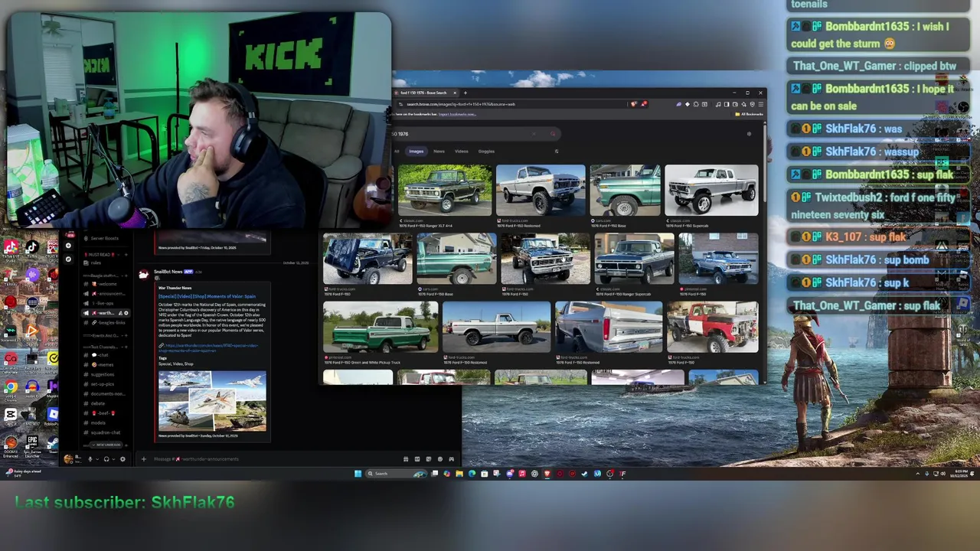Open the War Thunder aircraft collage image

pos(212,401)
